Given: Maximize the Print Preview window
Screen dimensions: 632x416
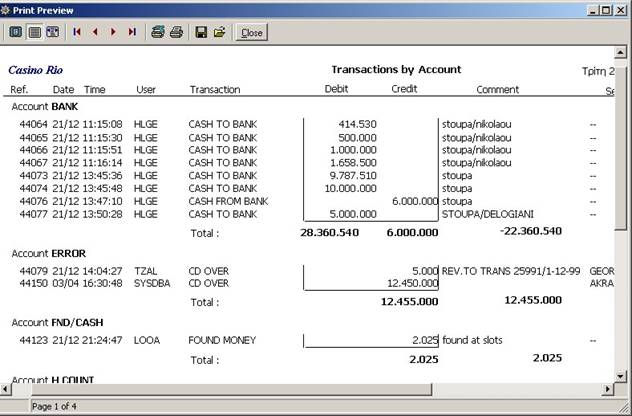Looking at the screenshot, I should tap(603, 9).
